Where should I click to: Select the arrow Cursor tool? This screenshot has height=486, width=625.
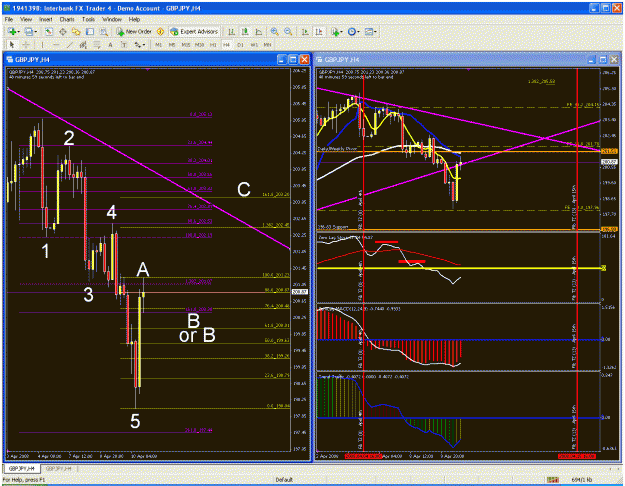(x=12, y=45)
